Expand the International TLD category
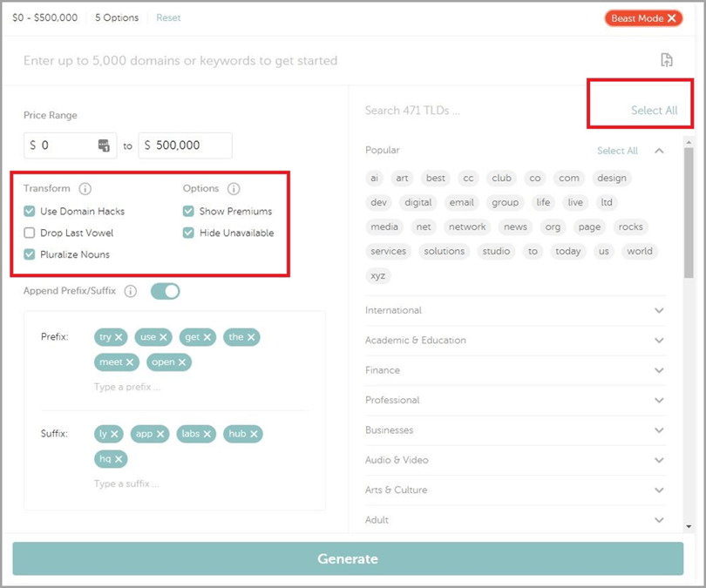Viewport: 706px width, 588px height. pyautogui.click(x=659, y=310)
